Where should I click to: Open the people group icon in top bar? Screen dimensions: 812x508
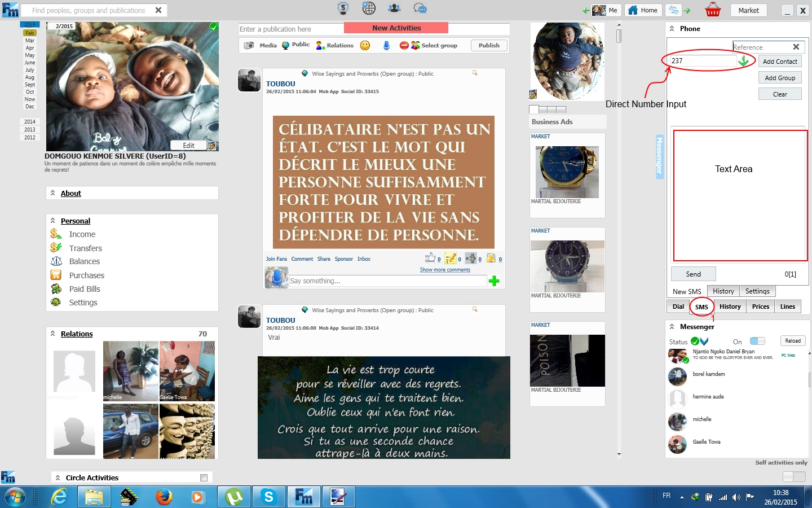point(394,8)
